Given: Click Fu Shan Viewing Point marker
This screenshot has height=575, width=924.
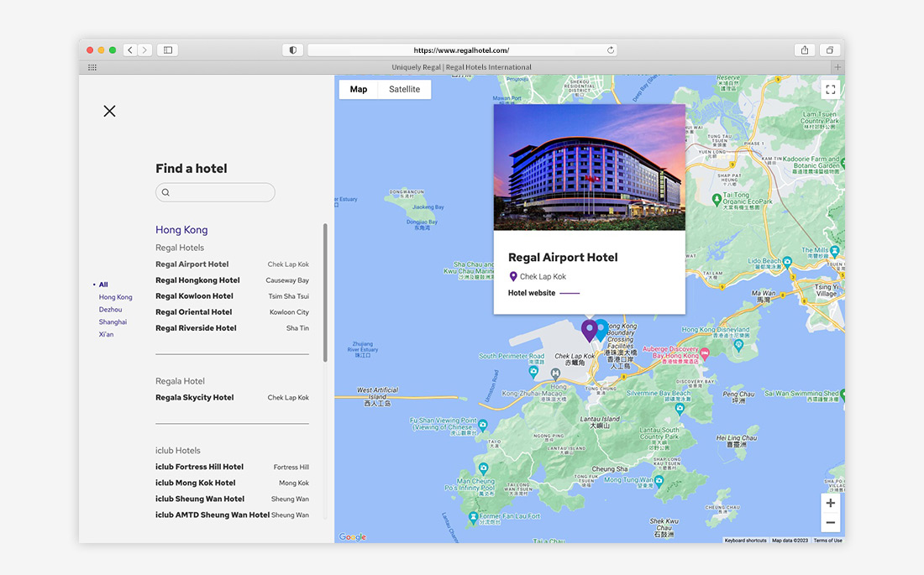Looking at the screenshot, I should coord(483,424).
